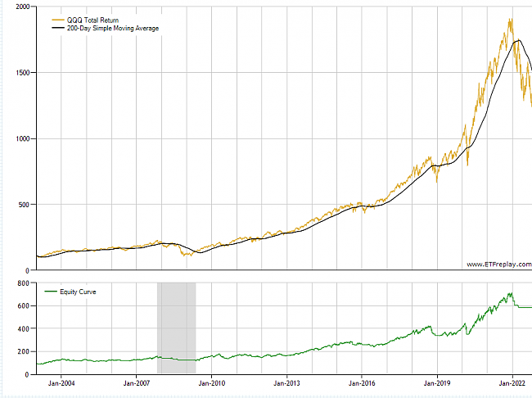Click the 1500 y-axis label
This screenshot has height=398, width=532.
click(23, 73)
